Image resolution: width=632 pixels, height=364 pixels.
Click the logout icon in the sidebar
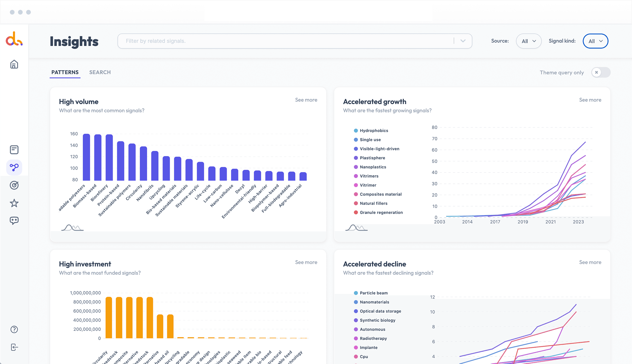(14, 347)
